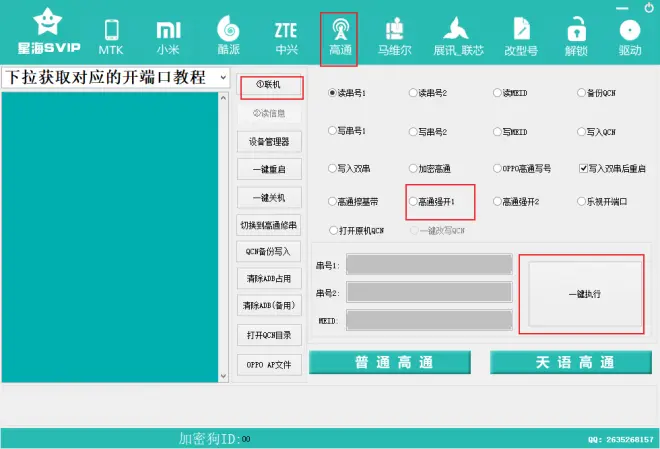Toggle 写入双串后重启 checkbox
Screen dimensions: 660x449
612,168
